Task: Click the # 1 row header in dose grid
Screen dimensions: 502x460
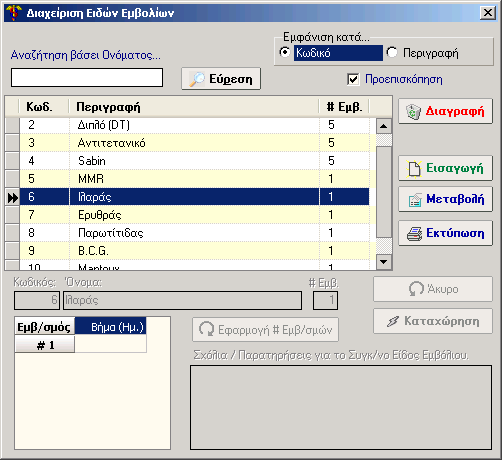Action: [45, 345]
